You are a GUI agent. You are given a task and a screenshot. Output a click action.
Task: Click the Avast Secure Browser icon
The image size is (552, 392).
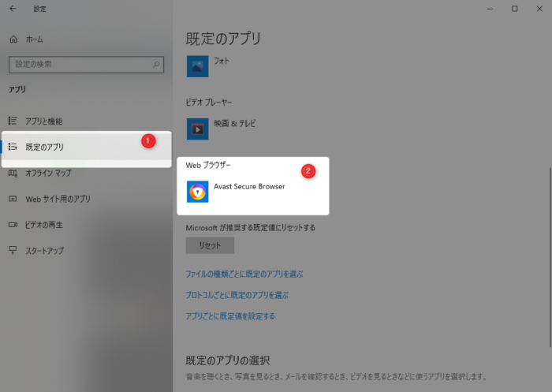[197, 192]
